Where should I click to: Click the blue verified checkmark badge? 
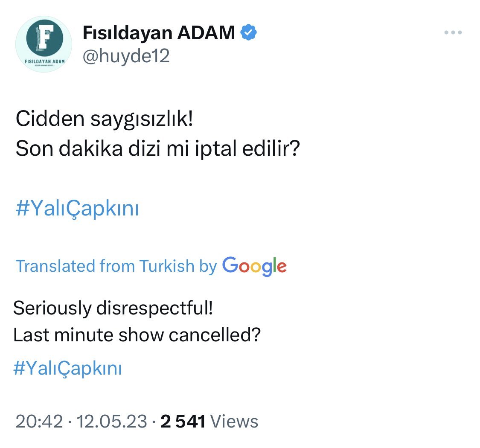click(248, 32)
